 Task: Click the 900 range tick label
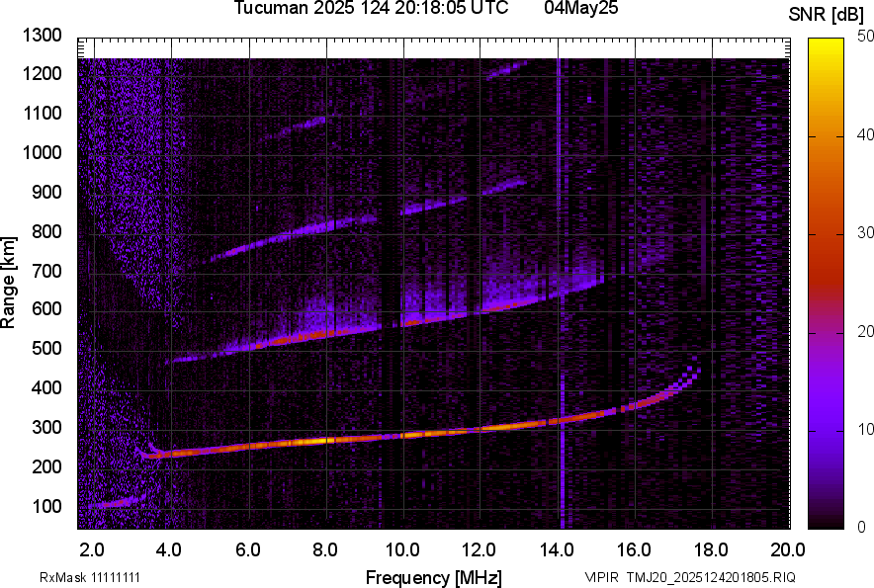coord(46,192)
